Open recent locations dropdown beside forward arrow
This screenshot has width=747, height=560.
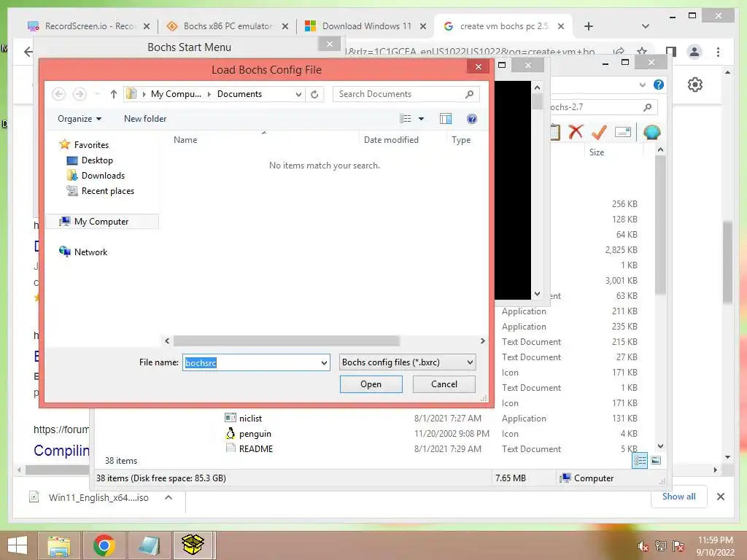(97, 94)
